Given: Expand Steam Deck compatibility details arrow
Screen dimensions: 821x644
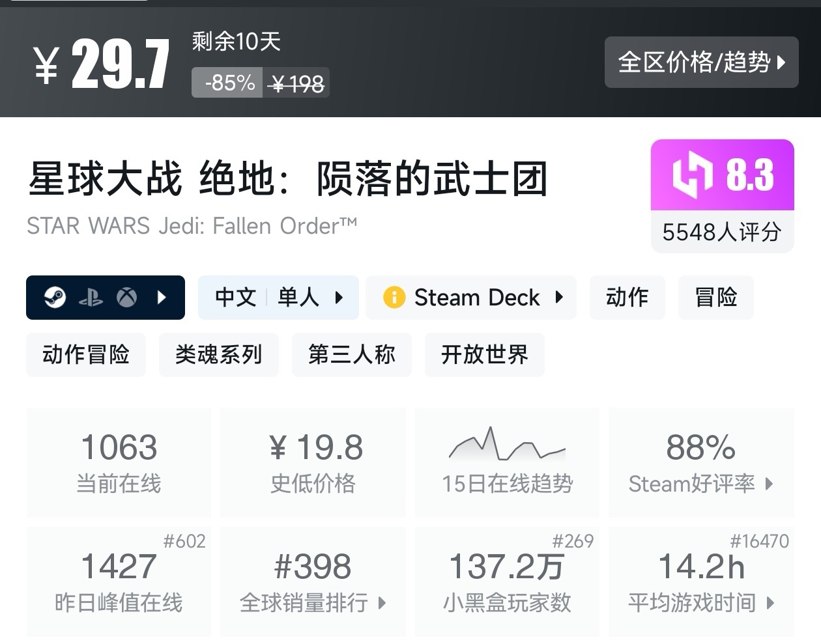Looking at the screenshot, I should (559, 298).
